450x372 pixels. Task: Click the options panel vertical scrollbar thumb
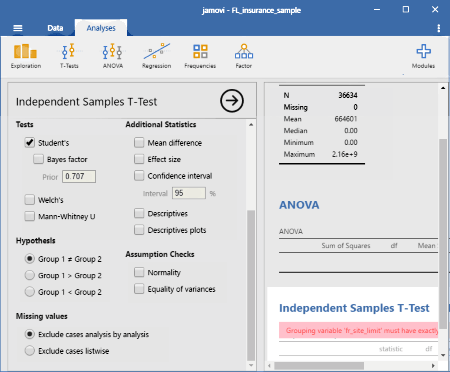(251, 285)
